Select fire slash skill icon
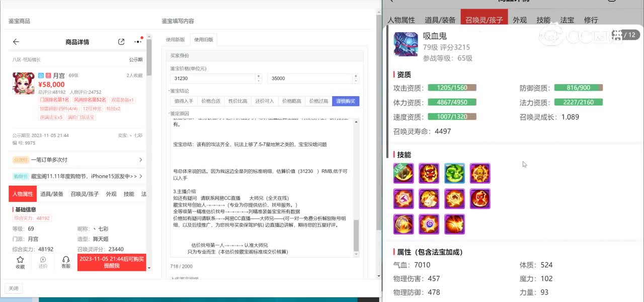644x302 pixels. click(455, 224)
